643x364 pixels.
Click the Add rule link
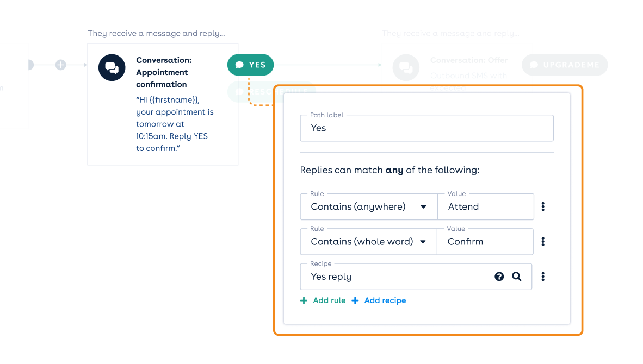coord(323,300)
